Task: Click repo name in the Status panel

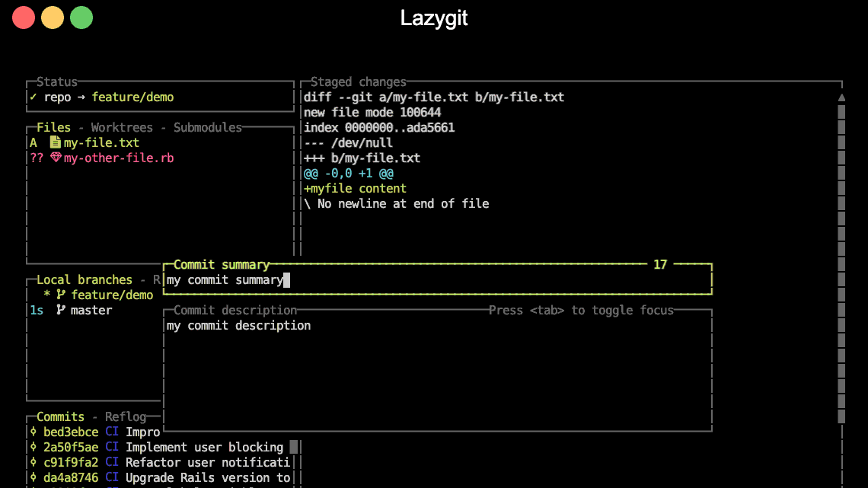Action: (x=58, y=97)
